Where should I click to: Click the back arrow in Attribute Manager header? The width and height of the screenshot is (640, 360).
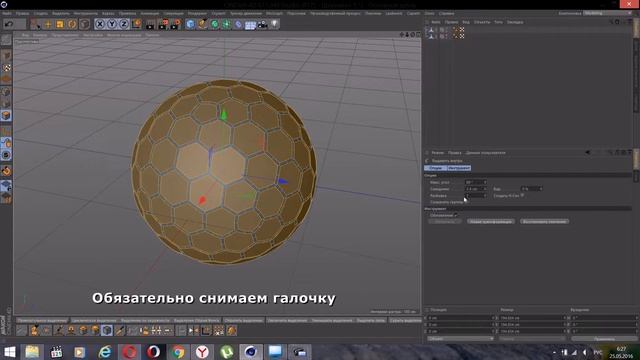tap(588, 153)
